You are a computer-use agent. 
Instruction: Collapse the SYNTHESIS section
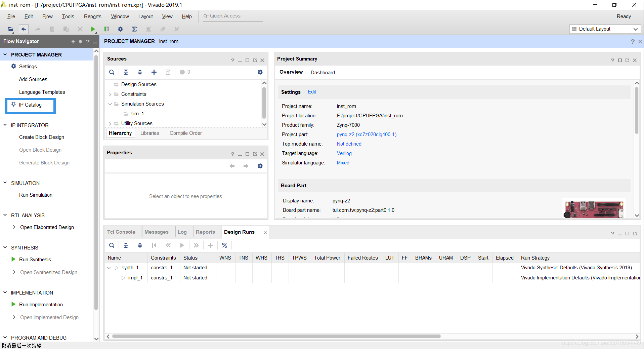click(5, 247)
